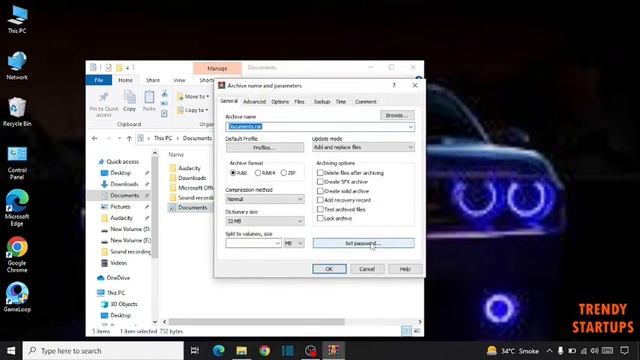This screenshot has width=640, height=360.
Task: Switch to the Files tab
Action: coord(300,102)
